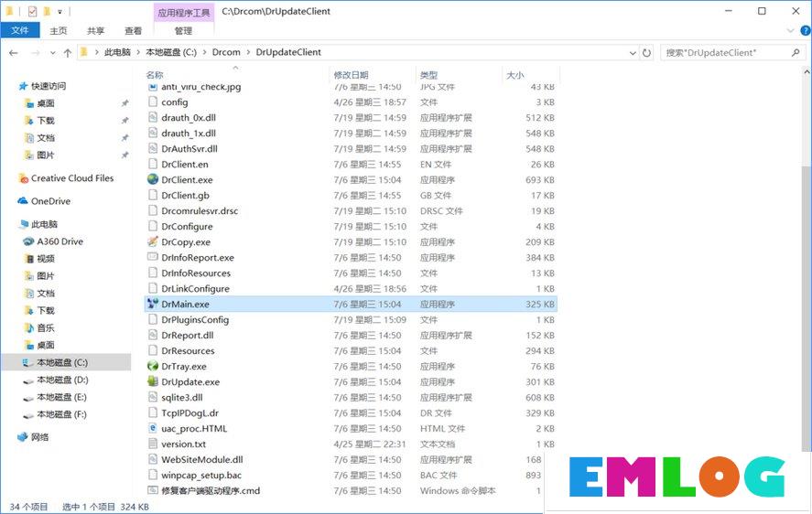Click the quick access new folder icon
This screenshot has width=812, height=514.
pyautogui.click(x=47, y=11)
